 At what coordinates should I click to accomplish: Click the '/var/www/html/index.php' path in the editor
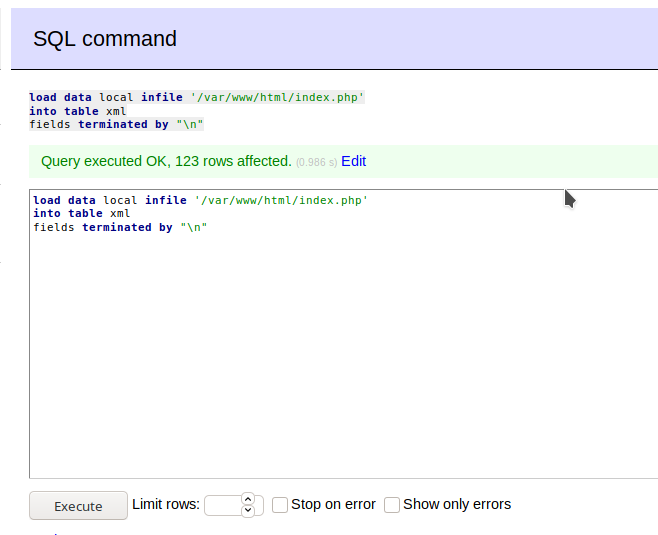coord(281,200)
